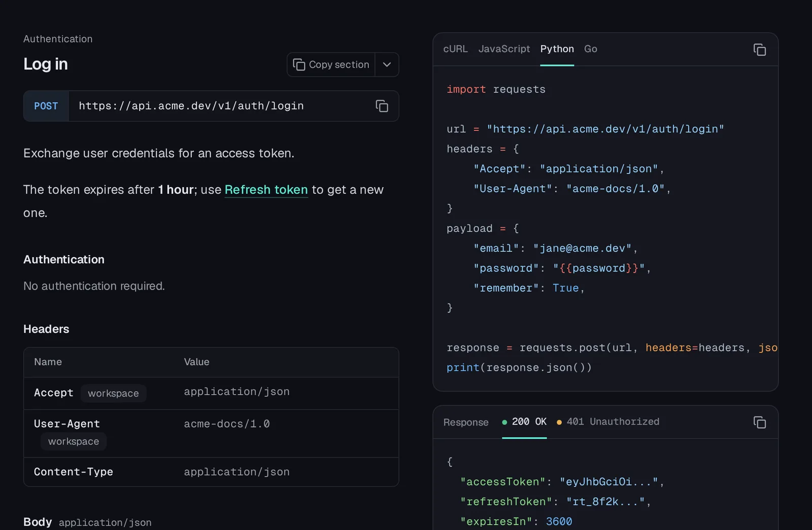Select the Content-Type header name

point(73,472)
